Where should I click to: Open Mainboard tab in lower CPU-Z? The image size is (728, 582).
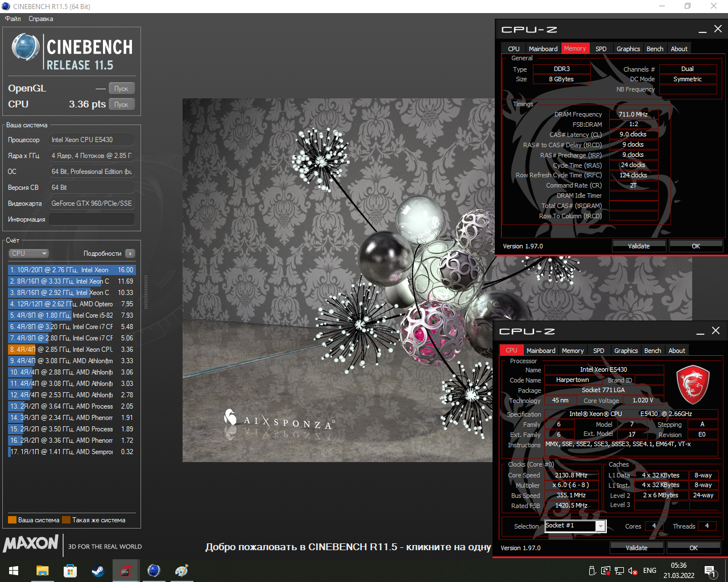(x=541, y=351)
